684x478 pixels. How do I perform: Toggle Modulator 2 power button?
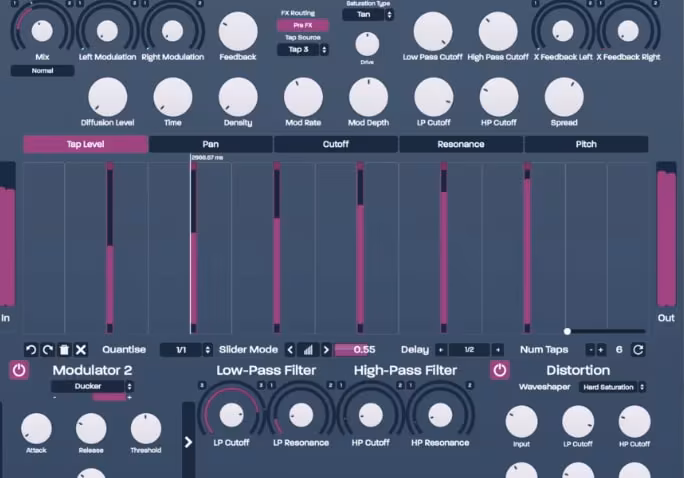(19, 370)
